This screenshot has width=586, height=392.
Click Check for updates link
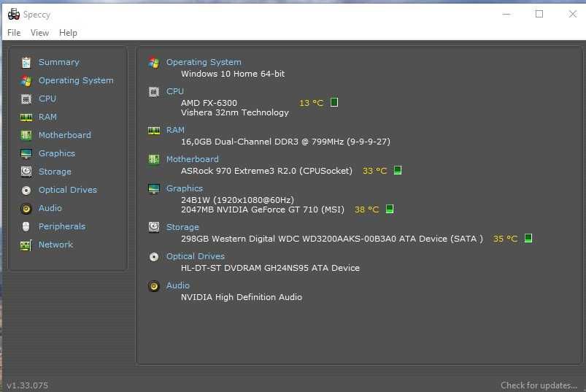[x=539, y=385]
